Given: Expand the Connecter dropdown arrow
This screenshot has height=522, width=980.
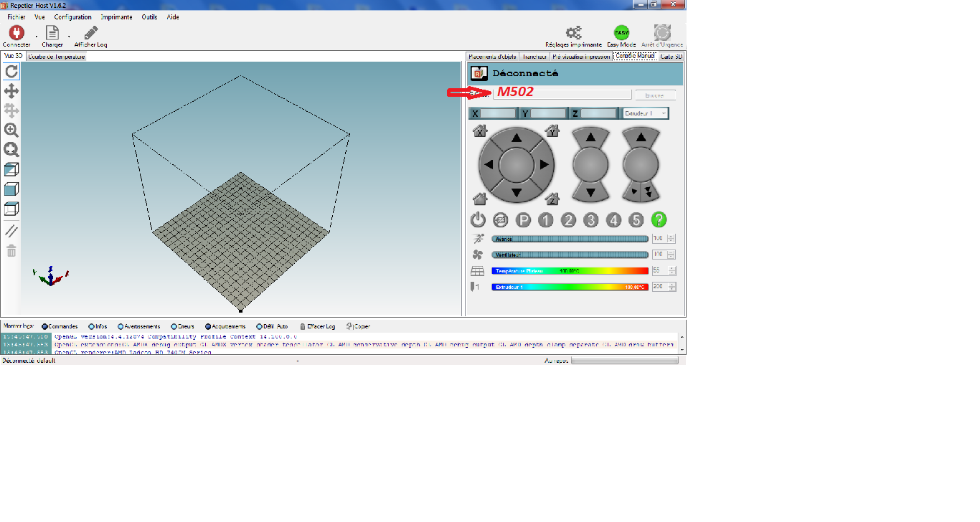Looking at the screenshot, I should (36, 36).
